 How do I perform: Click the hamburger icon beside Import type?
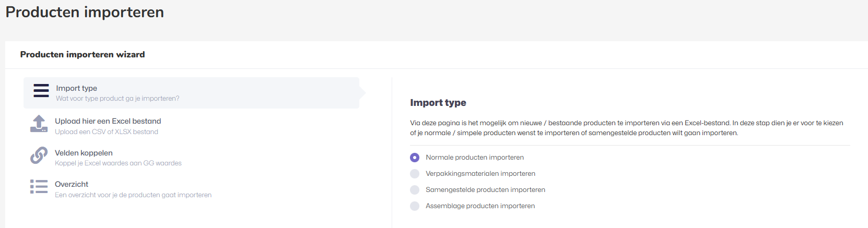click(41, 91)
